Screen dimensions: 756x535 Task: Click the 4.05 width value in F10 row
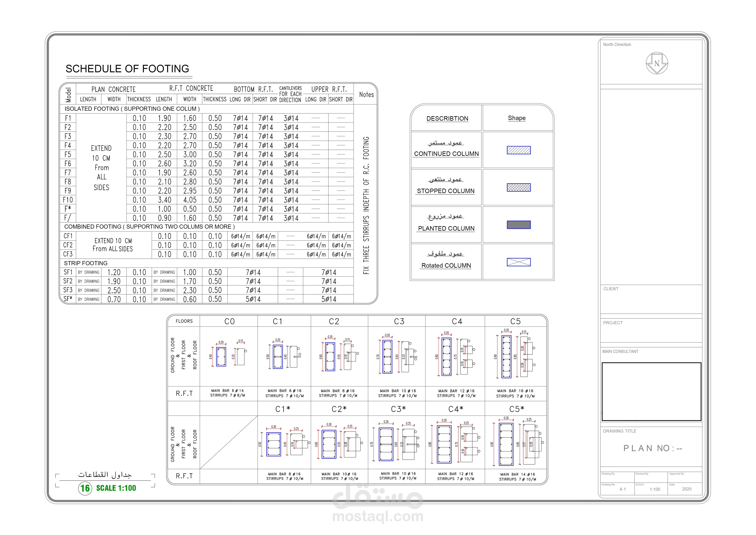point(190,200)
